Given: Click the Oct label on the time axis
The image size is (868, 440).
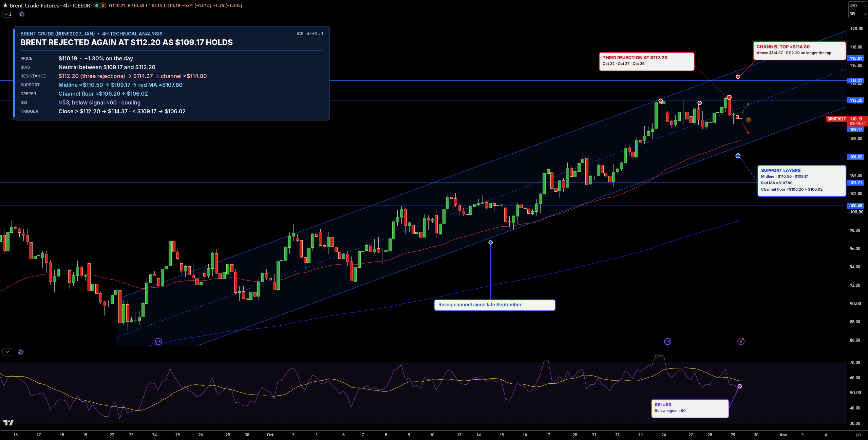Looking at the screenshot, I should click(x=270, y=435).
